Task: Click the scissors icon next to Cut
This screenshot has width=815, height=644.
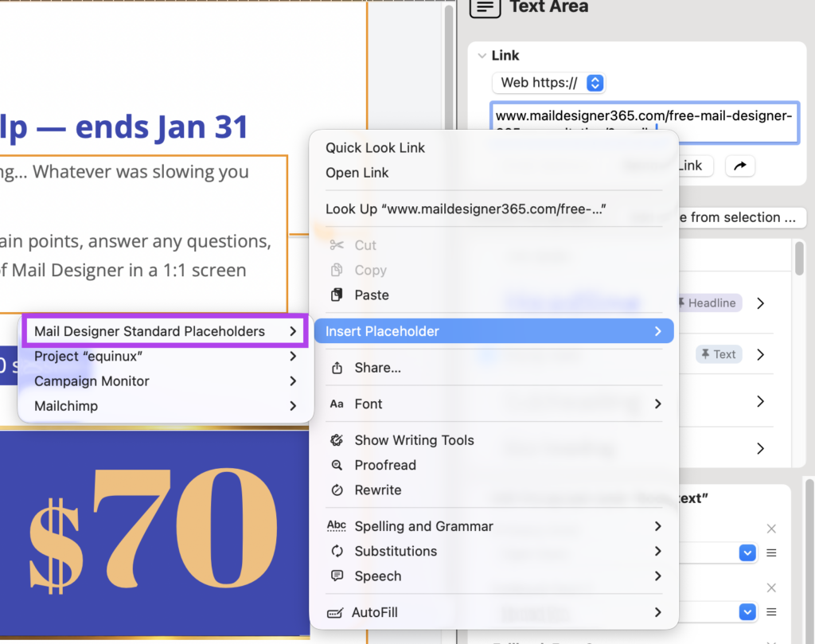Action: coord(337,244)
